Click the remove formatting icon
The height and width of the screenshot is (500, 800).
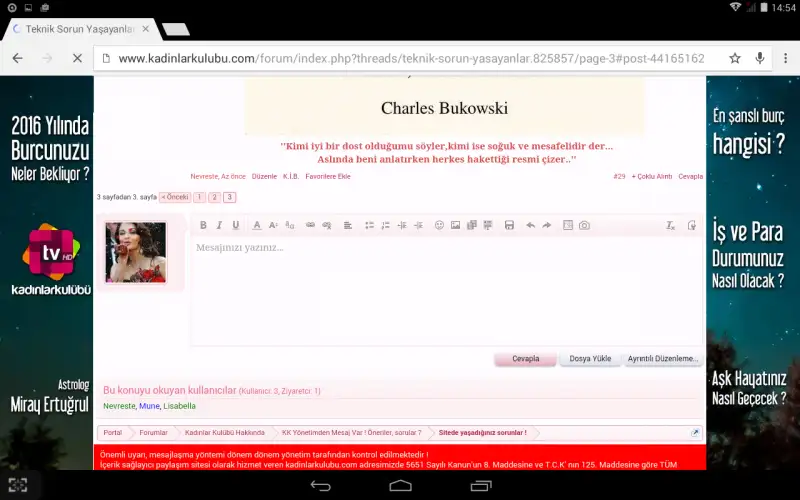671,226
